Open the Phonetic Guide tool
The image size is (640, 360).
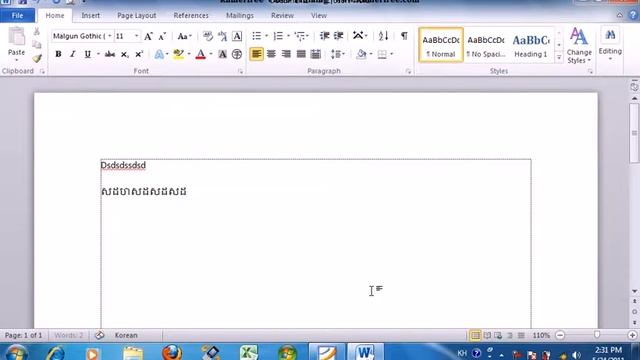[x=222, y=36]
